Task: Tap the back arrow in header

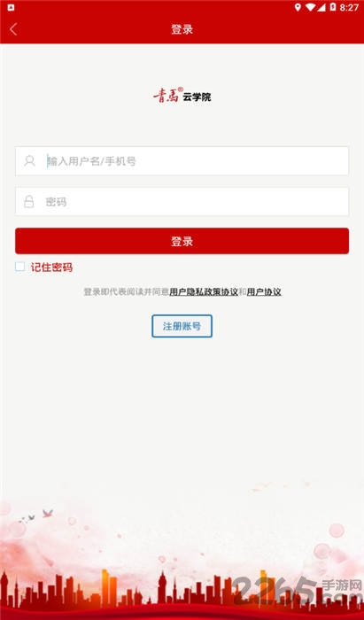Action: [x=13, y=29]
